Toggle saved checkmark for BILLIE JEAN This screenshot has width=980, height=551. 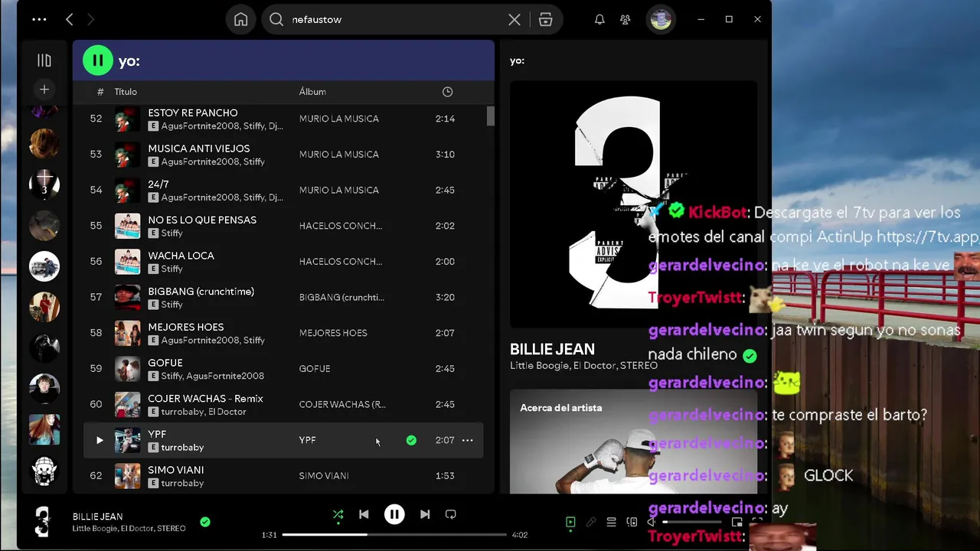(x=204, y=522)
